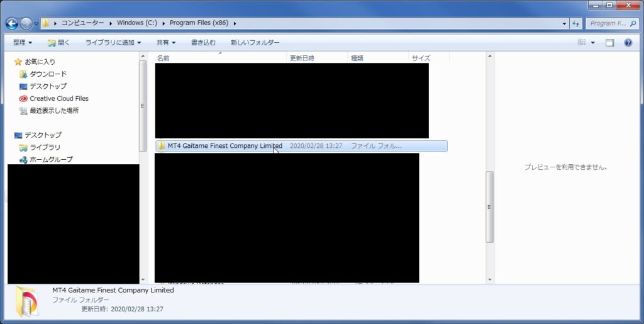
Task: Open the ライブラリに追加 dropdown menu
Action: 113,42
